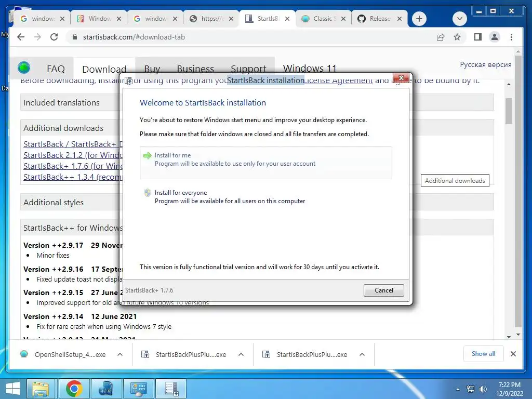Open network tray icon
Viewport: 532px width, 399px height.
coord(471,389)
